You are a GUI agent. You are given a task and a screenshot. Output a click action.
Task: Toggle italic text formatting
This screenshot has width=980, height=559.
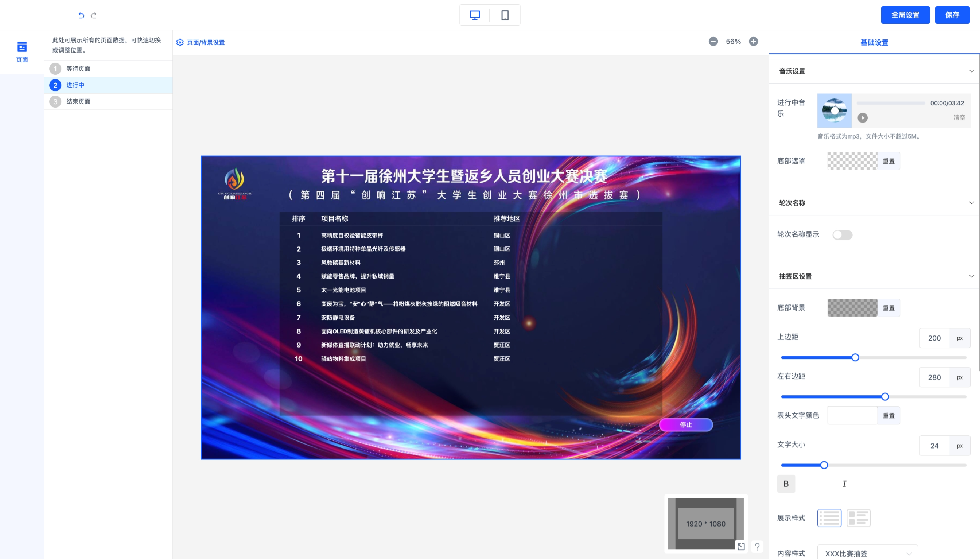[x=844, y=484]
